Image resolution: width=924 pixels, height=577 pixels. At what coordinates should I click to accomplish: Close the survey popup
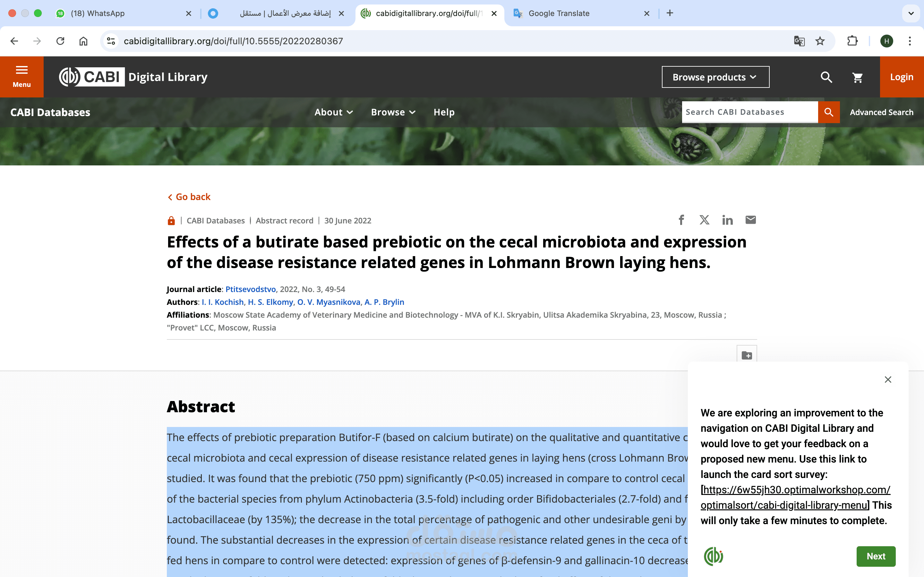point(888,379)
